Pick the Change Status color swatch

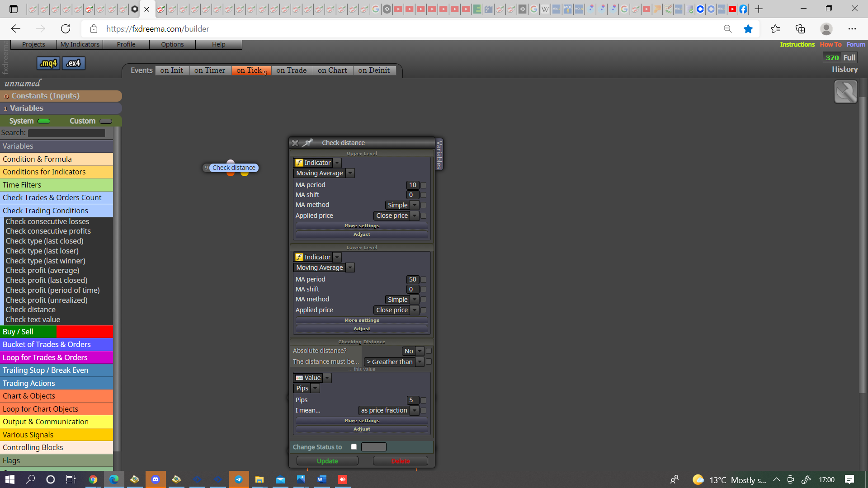tap(374, 447)
